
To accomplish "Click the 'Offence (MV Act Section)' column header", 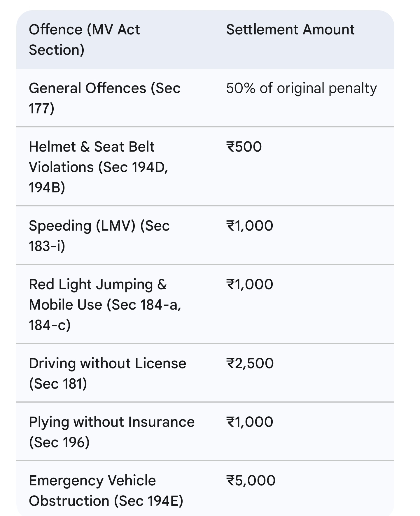I will [x=84, y=40].
